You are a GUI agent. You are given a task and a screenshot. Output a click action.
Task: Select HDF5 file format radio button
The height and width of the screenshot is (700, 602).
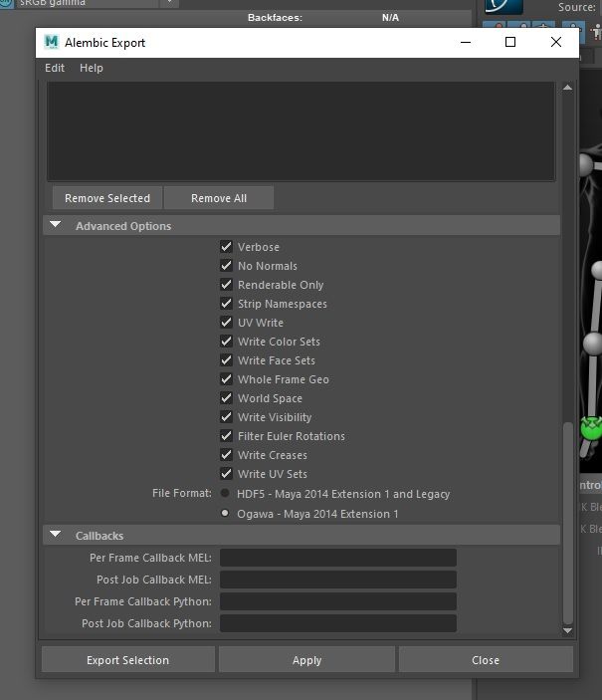click(225, 493)
